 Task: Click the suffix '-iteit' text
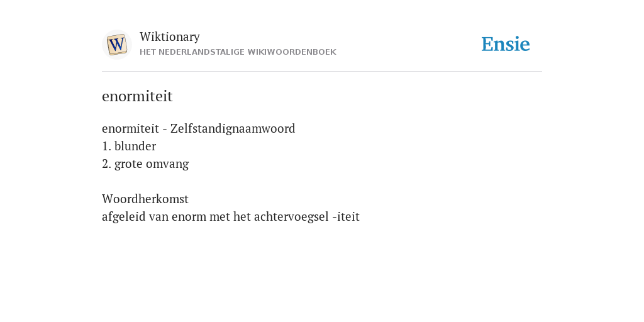(x=346, y=217)
